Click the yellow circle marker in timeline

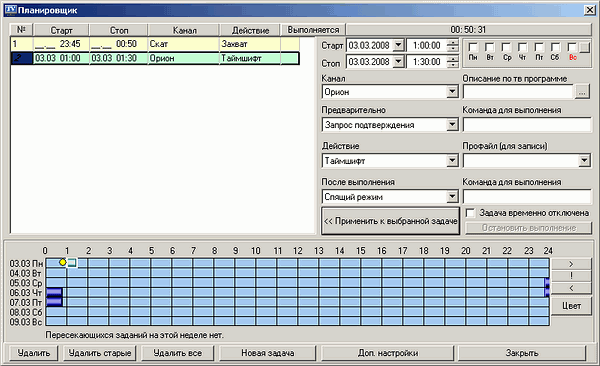pyautogui.click(x=63, y=262)
